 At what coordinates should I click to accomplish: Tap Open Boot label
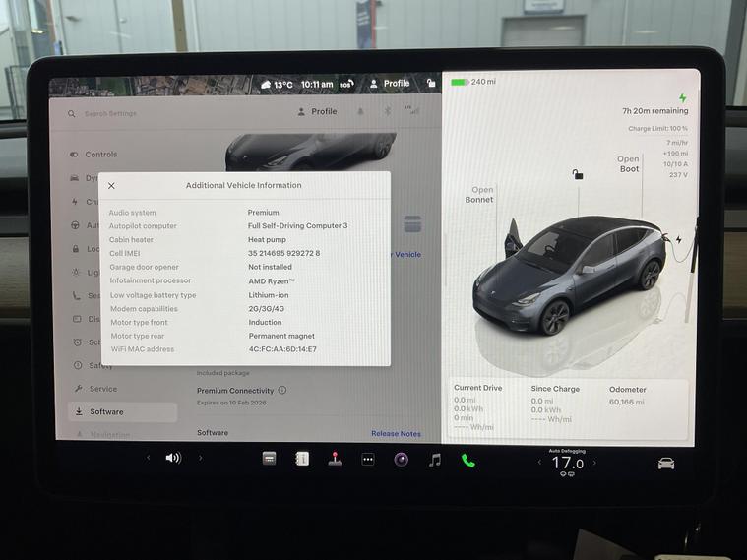(x=628, y=163)
